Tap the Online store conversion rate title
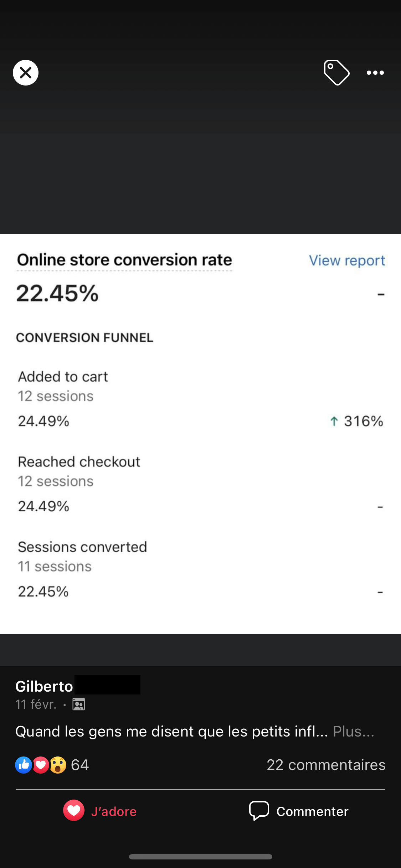Image resolution: width=401 pixels, height=868 pixels. click(x=124, y=260)
